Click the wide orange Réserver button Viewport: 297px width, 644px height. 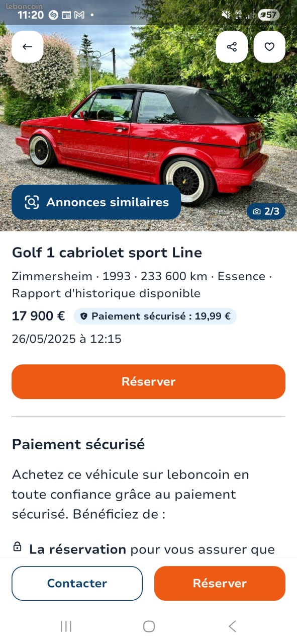(x=148, y=381)
